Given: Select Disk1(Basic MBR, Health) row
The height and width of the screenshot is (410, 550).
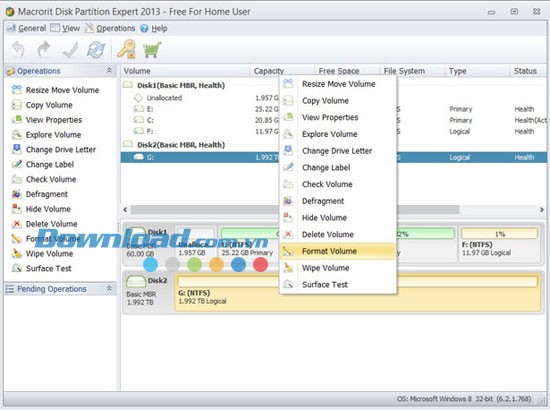Looking at the screenshot, I should (181, 85).
